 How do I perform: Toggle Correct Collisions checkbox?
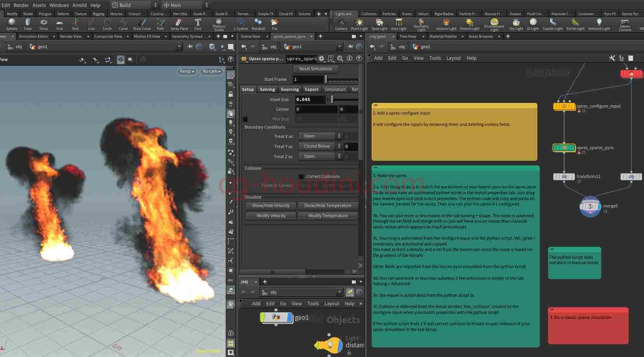click(301, 176)
